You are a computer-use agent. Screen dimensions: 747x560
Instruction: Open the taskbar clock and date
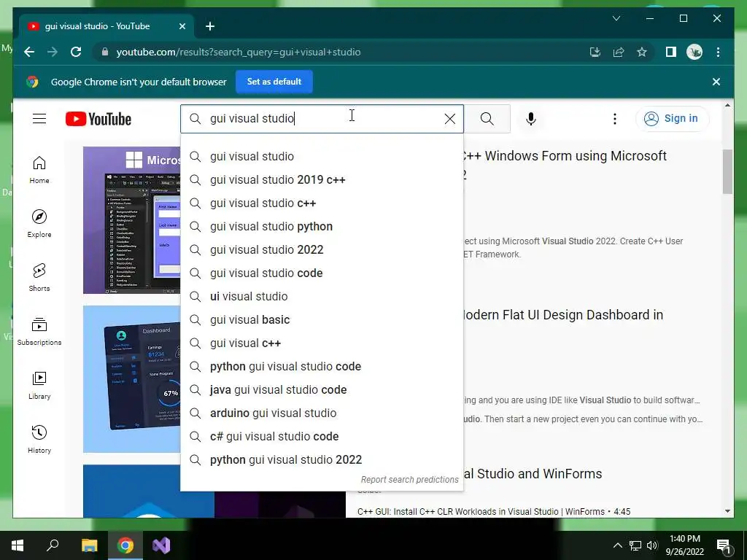[684, 545]
